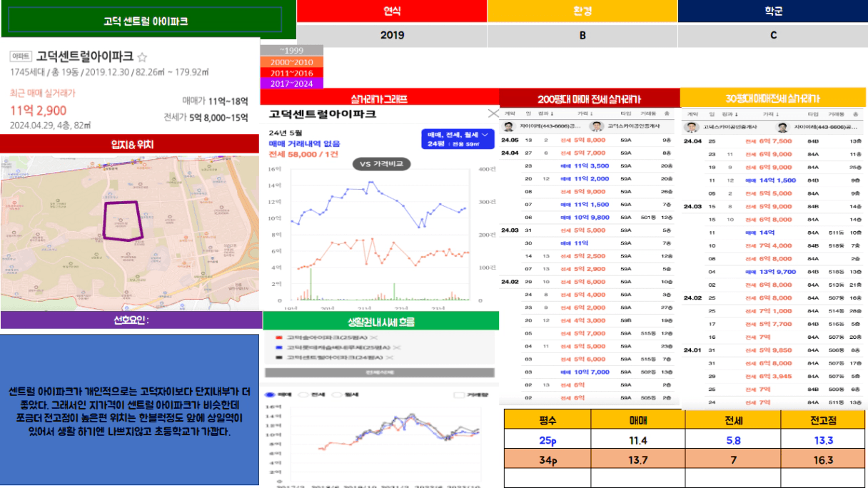Click the 환경 grade B cell
This screenshot has height=488, width=868.
tap(582, 35)
